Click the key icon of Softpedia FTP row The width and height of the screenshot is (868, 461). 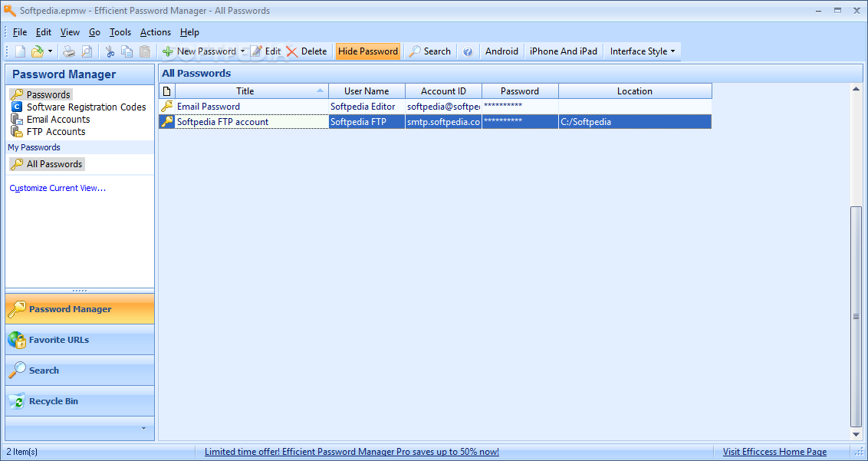(x=167, y=122)
